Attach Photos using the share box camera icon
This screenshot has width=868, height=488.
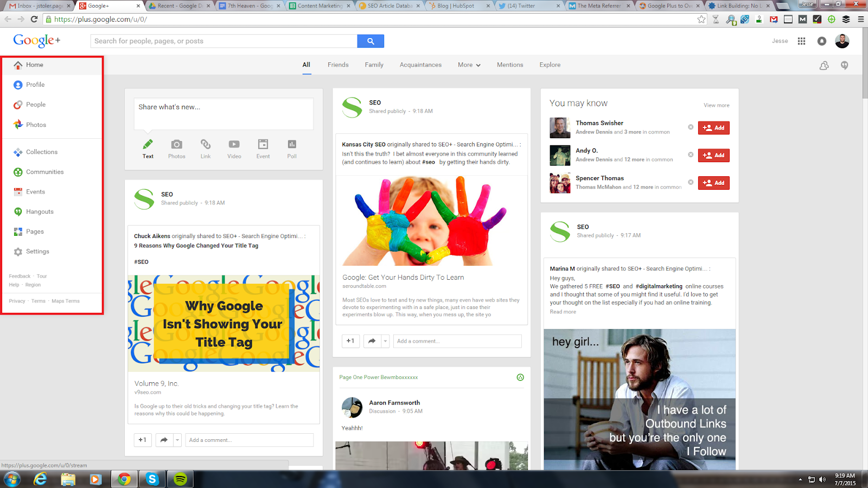(176, 149)
